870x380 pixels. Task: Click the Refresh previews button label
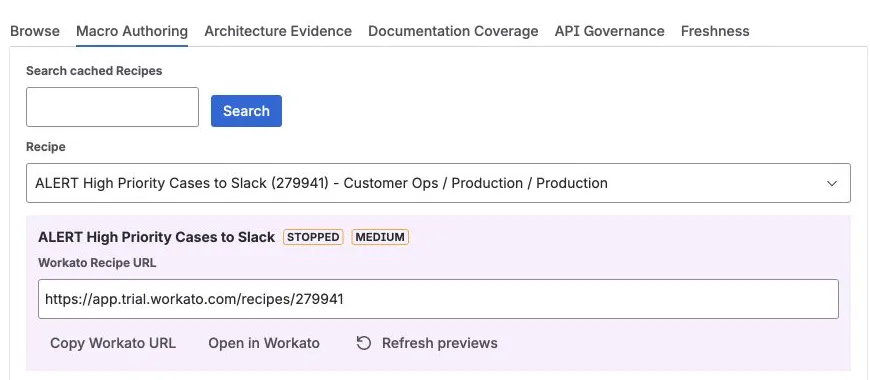click(440, 343)
